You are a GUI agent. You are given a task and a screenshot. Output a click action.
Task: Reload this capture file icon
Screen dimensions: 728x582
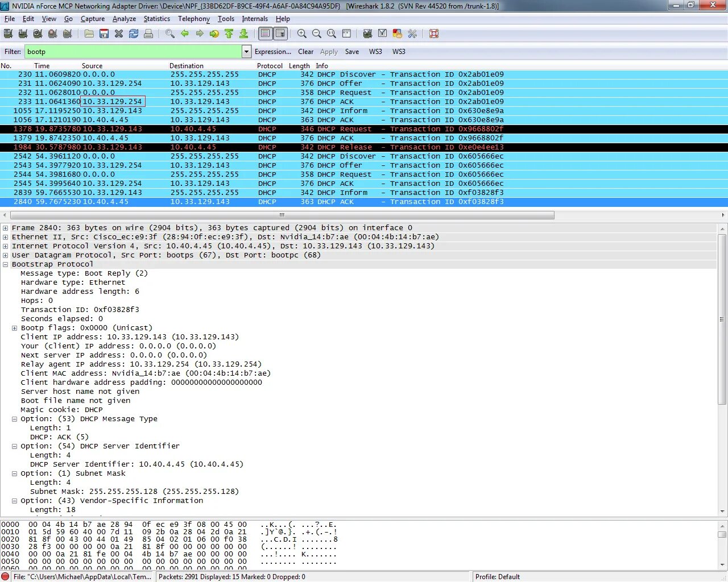click(134, 34)
